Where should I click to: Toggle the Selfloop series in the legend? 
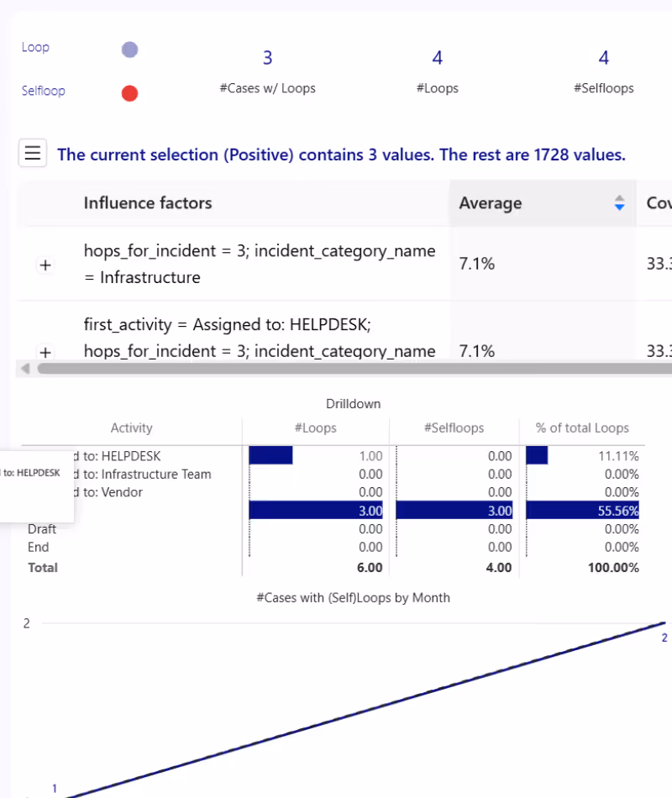(x=43, y=91)
